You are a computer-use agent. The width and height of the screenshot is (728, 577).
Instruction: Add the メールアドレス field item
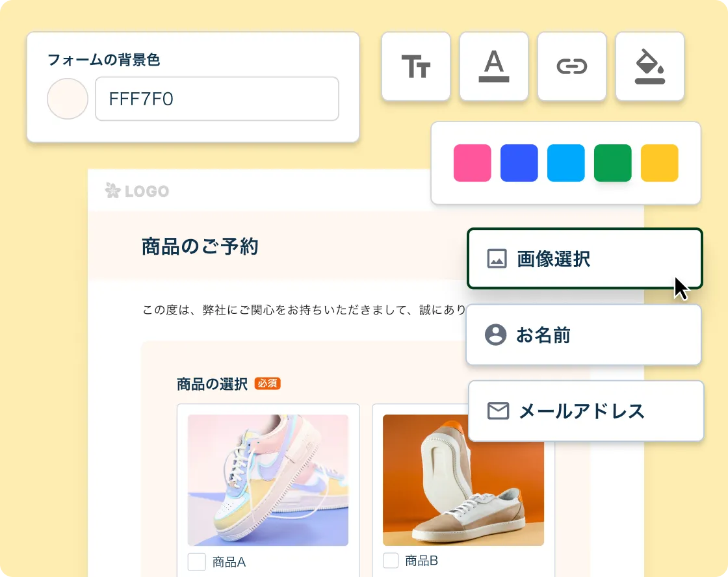[586, 411]
